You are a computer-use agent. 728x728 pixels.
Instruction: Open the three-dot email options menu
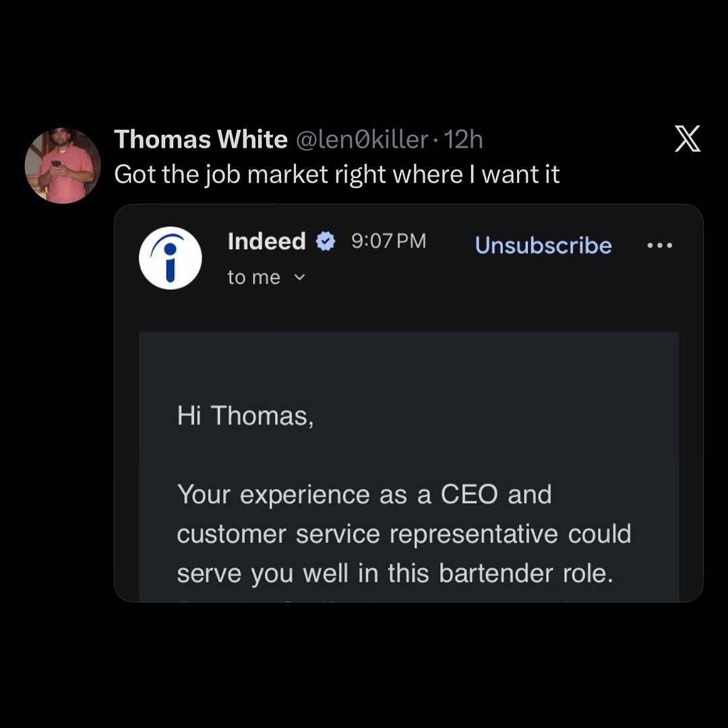coord(659,245)
